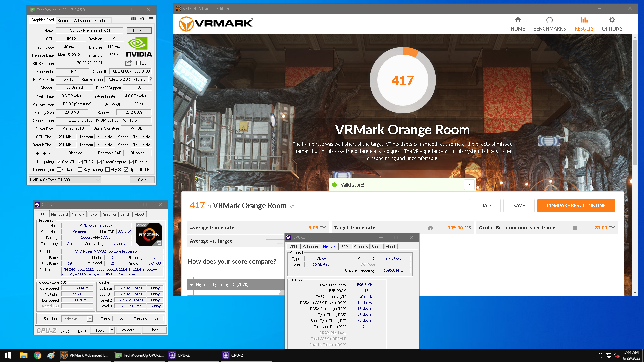
Task: Click COMPARE RESULT ONLINE button
Action: tap(576, 206)
